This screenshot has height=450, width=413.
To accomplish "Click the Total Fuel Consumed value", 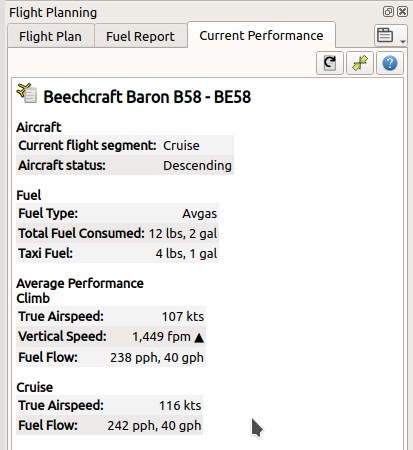I will pyautogui.click(x=183, y=234).
